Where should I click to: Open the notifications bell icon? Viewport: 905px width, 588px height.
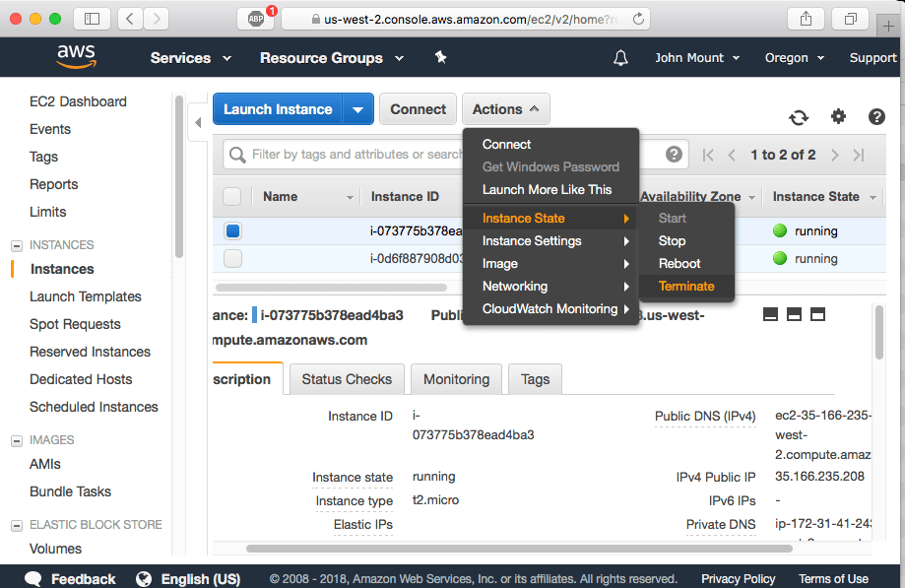pos(620,58)
